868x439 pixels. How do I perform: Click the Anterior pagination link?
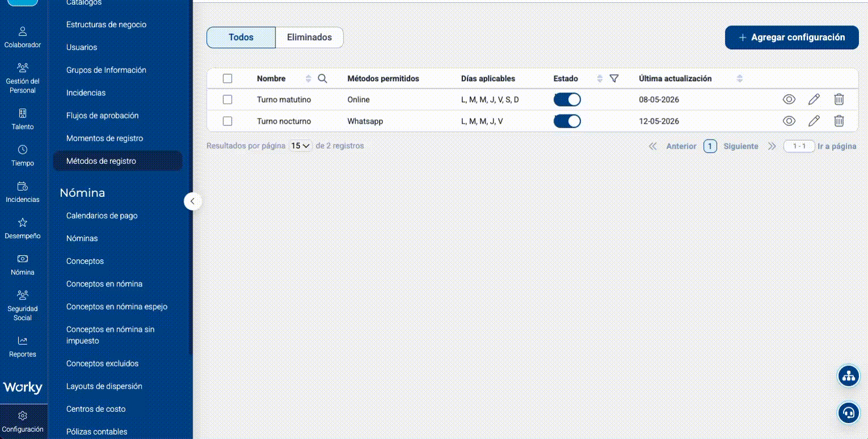[x=681, y=146]
